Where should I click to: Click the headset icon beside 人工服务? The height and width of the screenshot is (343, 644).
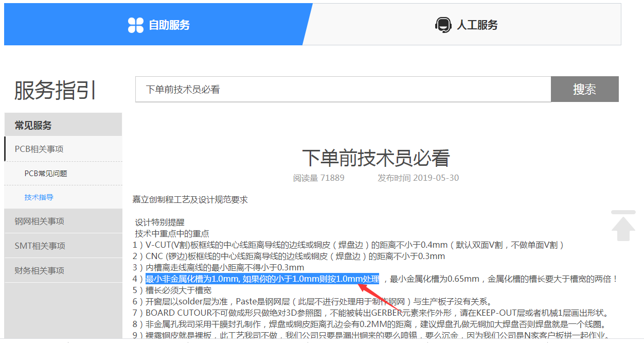[x=443, y=25]
